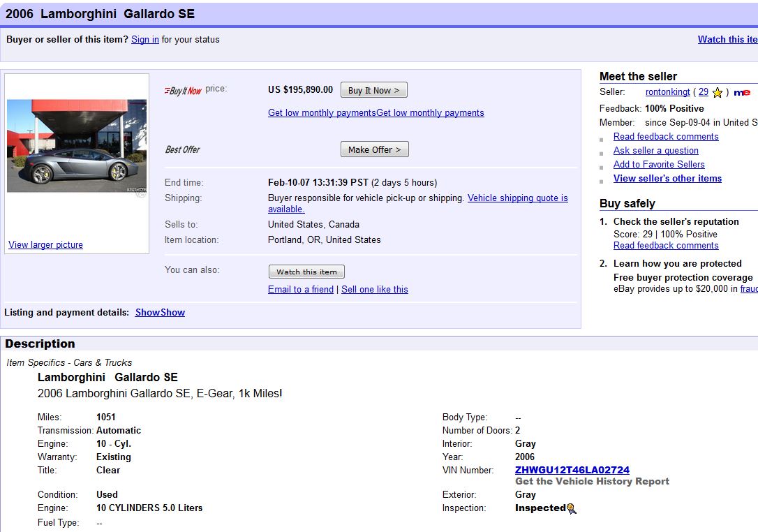Click Email to a friend link
Screen dimensions: 758x532
(x=300, y=290)
